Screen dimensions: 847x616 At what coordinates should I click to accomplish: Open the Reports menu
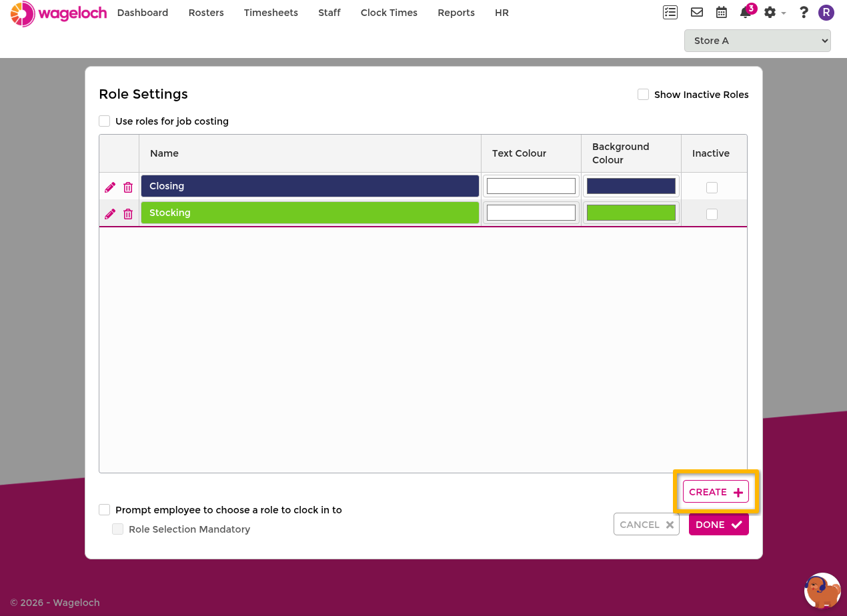coord(456,13)
